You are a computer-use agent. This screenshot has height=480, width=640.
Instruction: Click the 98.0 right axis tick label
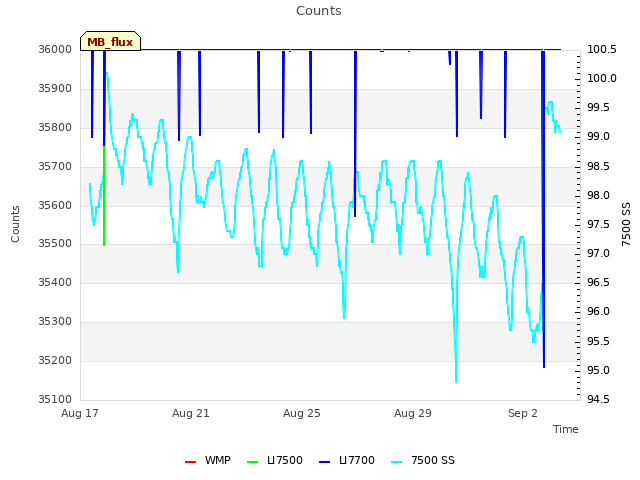[598, 196]
